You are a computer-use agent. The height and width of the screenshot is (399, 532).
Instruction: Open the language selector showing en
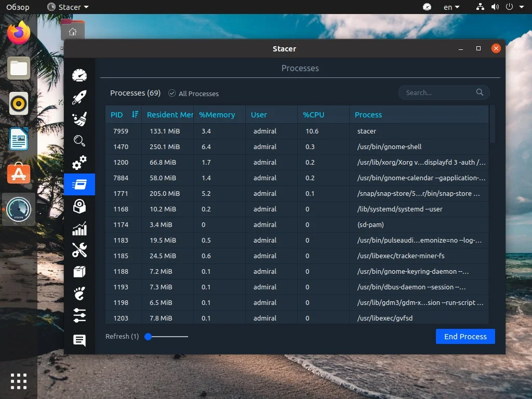pos(451,7)
